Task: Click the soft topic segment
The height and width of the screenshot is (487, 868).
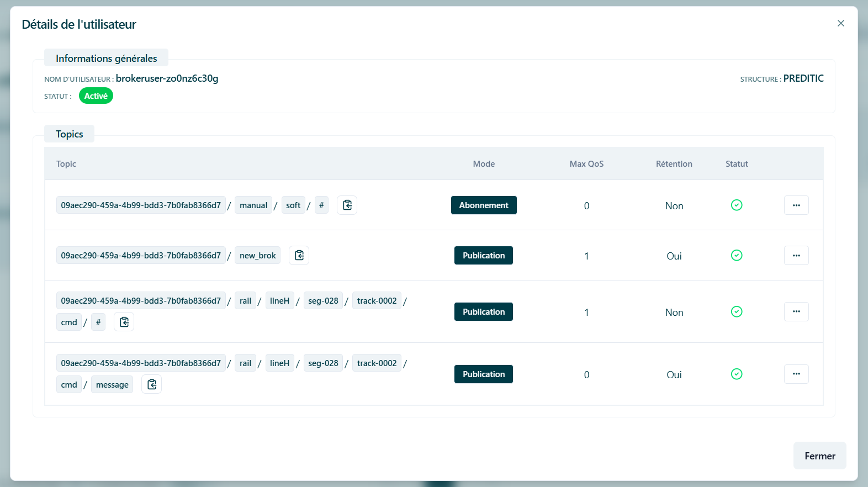Action: (293, 205)
